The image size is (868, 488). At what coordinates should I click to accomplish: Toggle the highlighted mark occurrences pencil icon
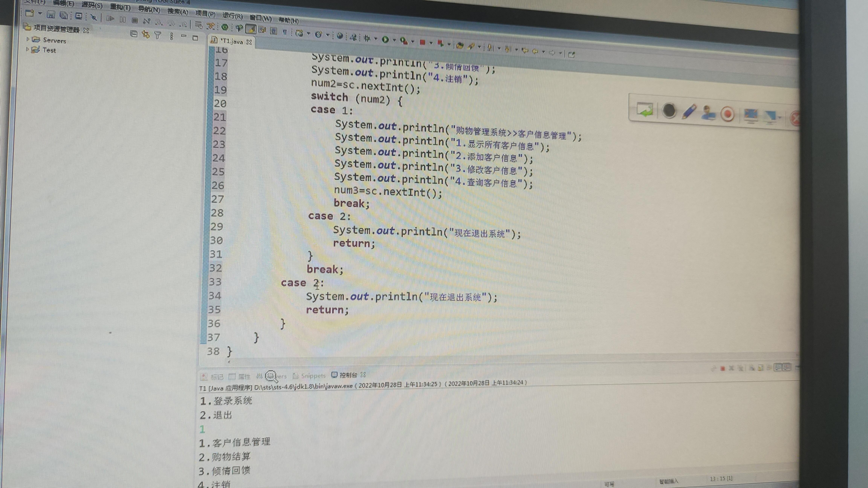(251, 29)
